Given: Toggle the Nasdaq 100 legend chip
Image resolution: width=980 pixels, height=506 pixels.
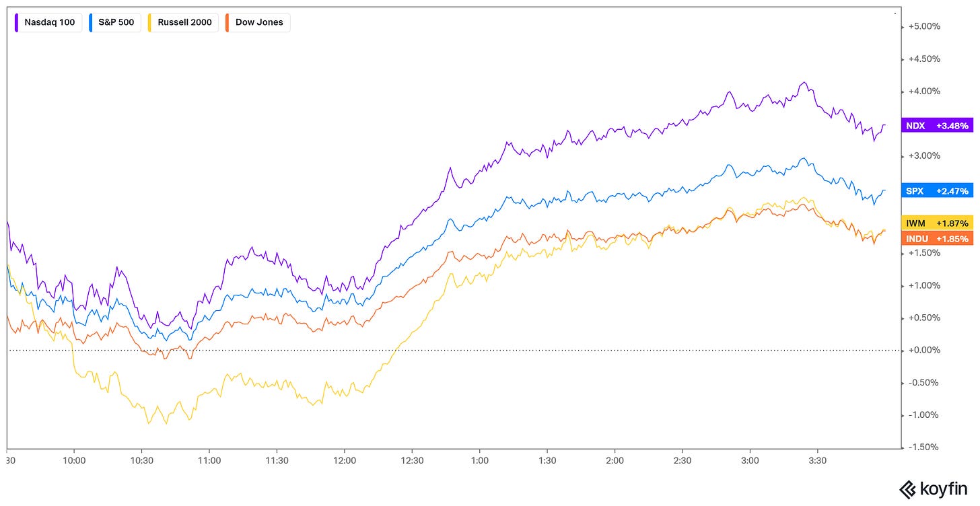Looking at the screenshot, I should (x=47, y=22).
